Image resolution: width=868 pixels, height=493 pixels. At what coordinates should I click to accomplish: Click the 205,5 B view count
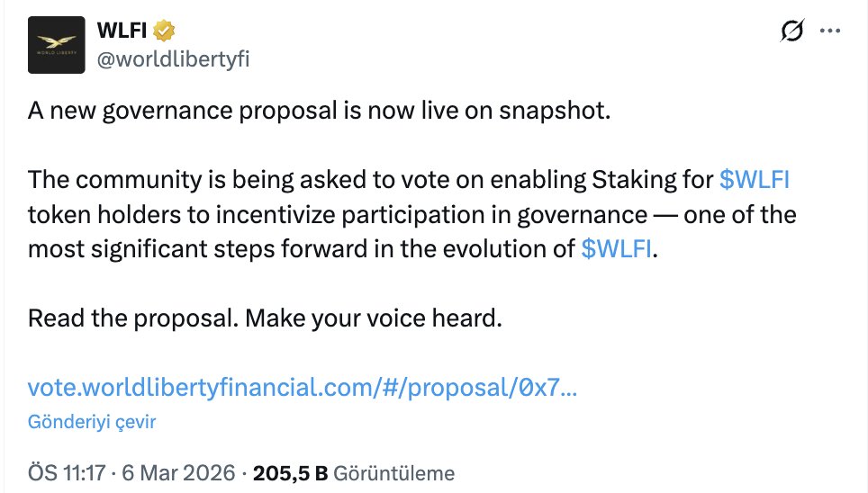point(291,472)
